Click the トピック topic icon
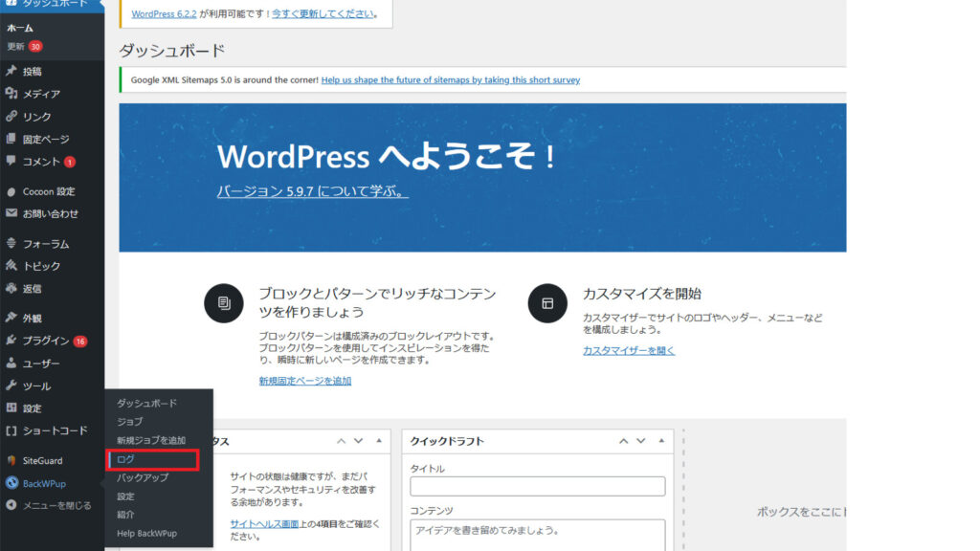This screenshot has height=551, width=980. pyautogui.click(x=11, y=266)
